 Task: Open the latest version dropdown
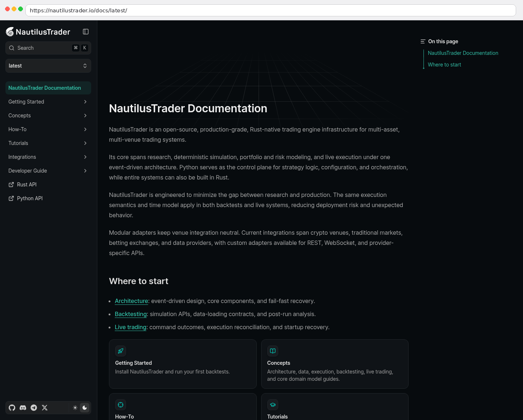point(48,66)
